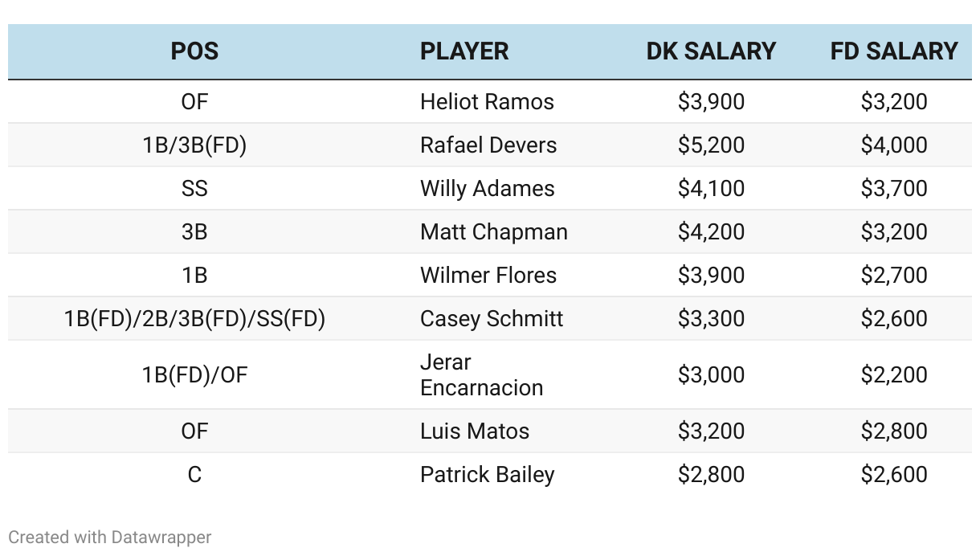Select the 1B(FD)/2B/3B(FD)/SS(FD) position cell
This screenshot has width=980, height=556.
(x=194, y=319)
